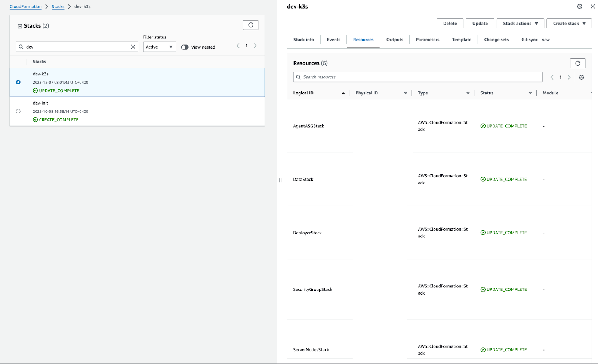Close the dev-k3s detail panel

pos(592,6)
